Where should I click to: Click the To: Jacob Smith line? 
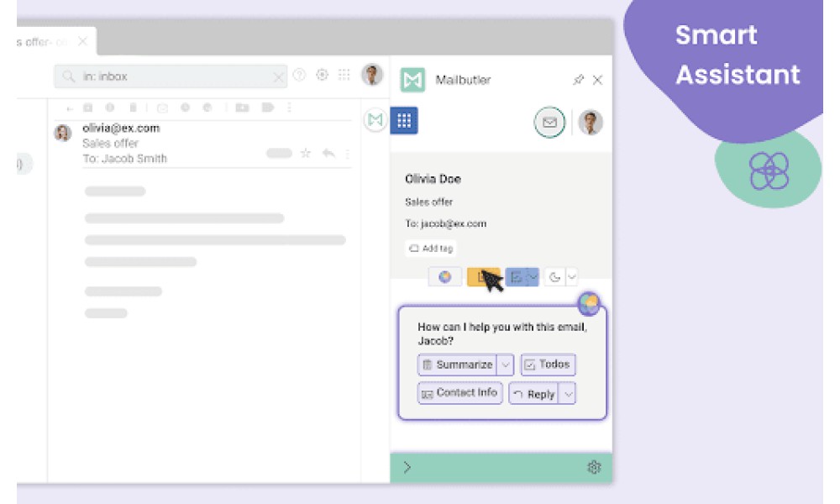pyautogui.click(x=125, y=159)
